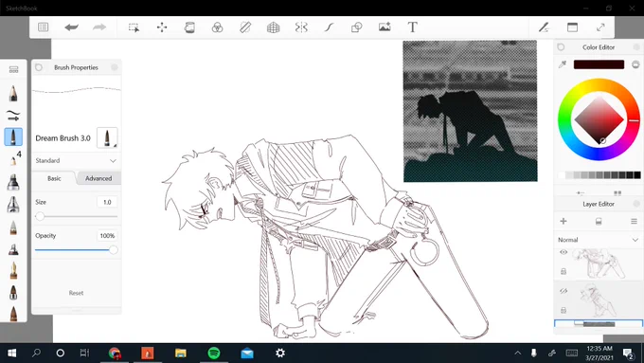The height and width of the screenshot is (363, 644).
Task: Reset the brush properties
Action: point(76,293)
